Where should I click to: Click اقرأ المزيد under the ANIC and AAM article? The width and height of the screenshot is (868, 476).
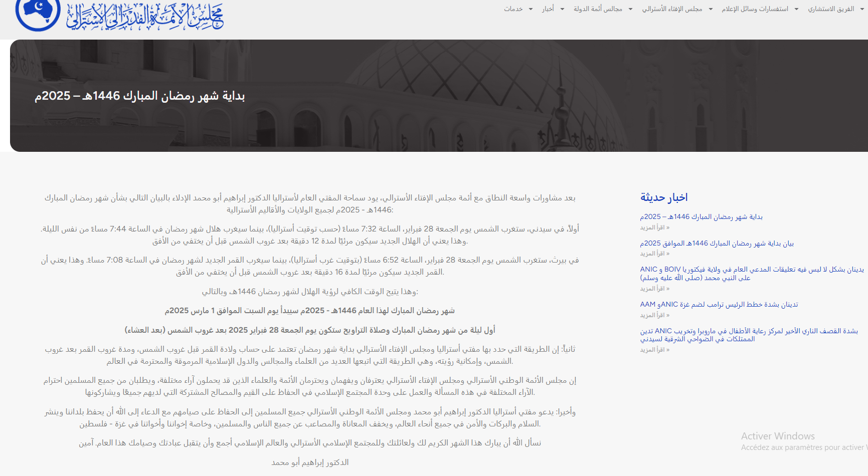click(x=654, y=316)
